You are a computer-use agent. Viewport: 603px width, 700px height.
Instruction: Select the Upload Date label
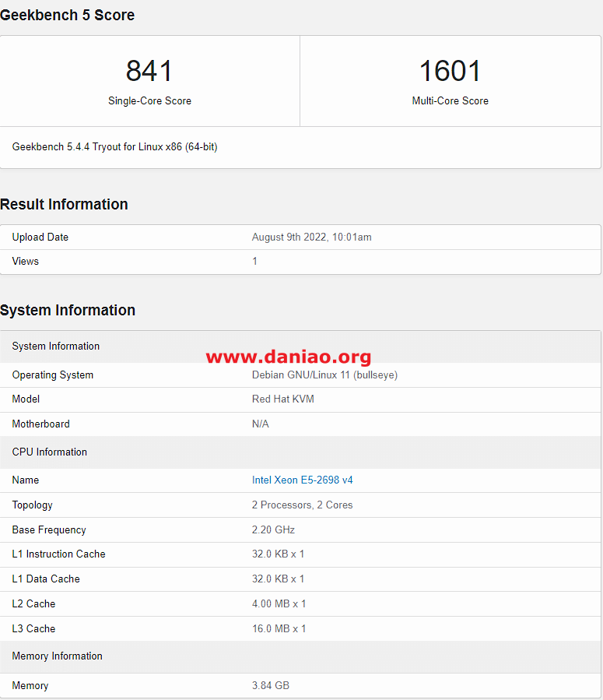coord(40,237)
